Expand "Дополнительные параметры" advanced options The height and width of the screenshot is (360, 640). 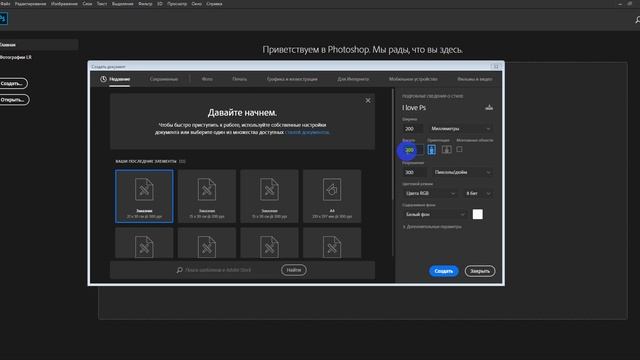[432, 227]
